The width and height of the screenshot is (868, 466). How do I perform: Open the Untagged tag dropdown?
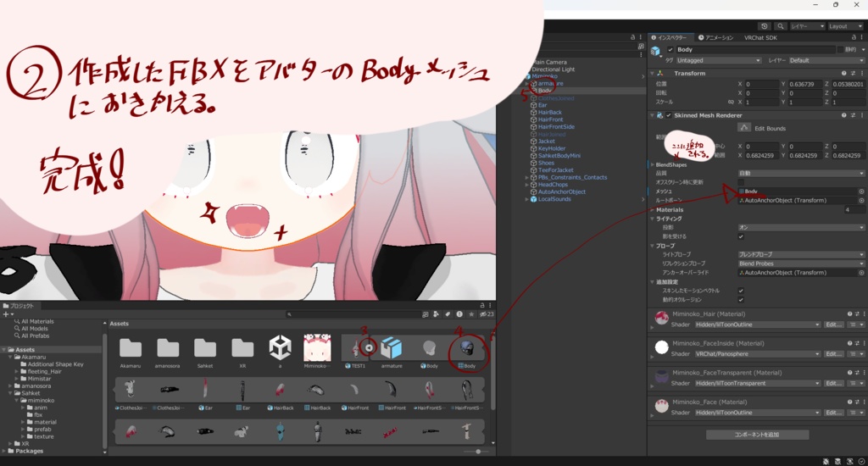coord(718,60)
